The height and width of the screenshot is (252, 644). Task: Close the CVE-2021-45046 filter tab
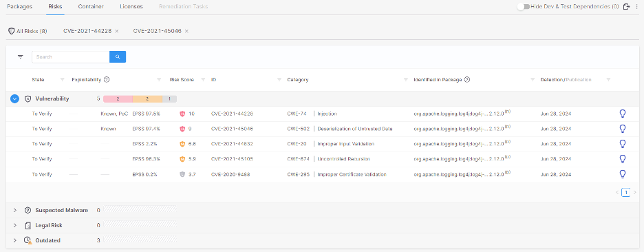(x=186, y=31)
